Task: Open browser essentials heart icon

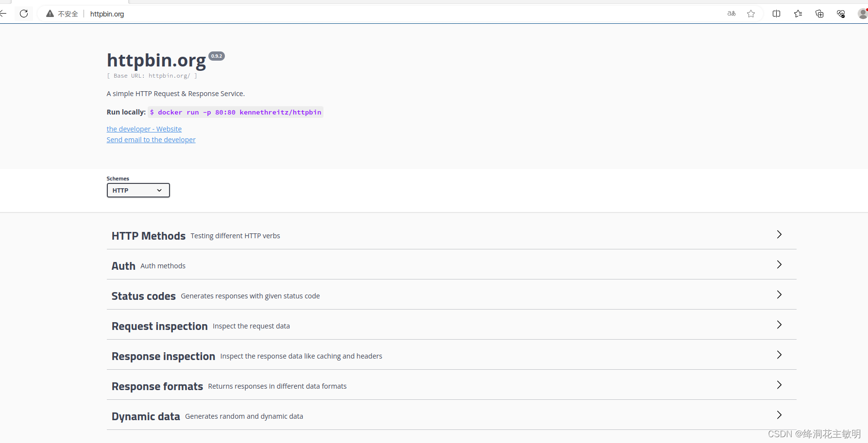Action: (x=841, y=14)
